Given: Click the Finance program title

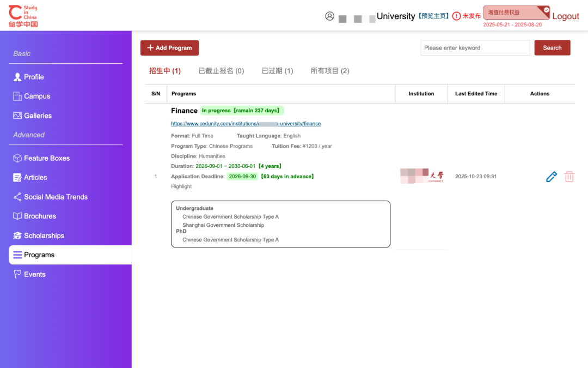Looking at the screenshot, I should [184, 111].
